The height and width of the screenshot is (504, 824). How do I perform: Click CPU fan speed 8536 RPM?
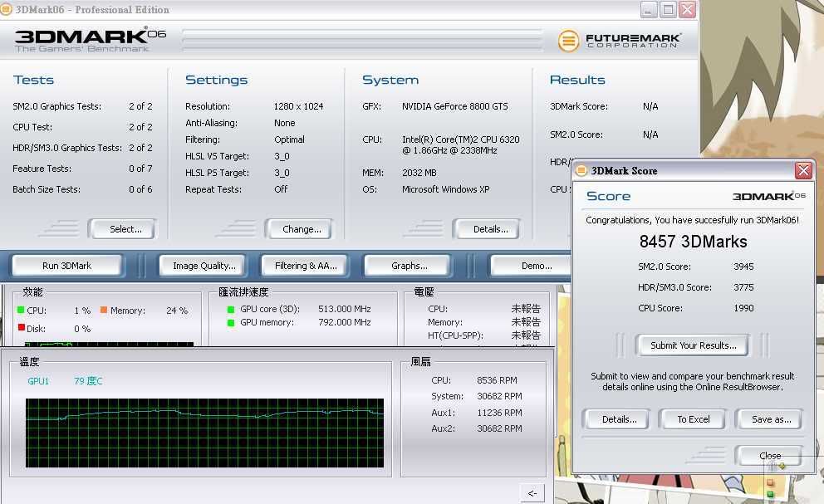[497, 380]
